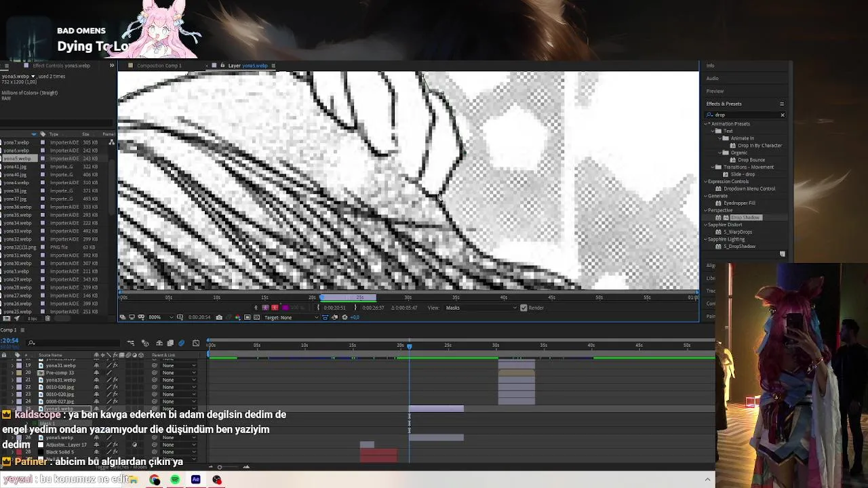Click the Effects & Presets search field
The width and height of the screenshot is (868, 488).
pos(746,115)
